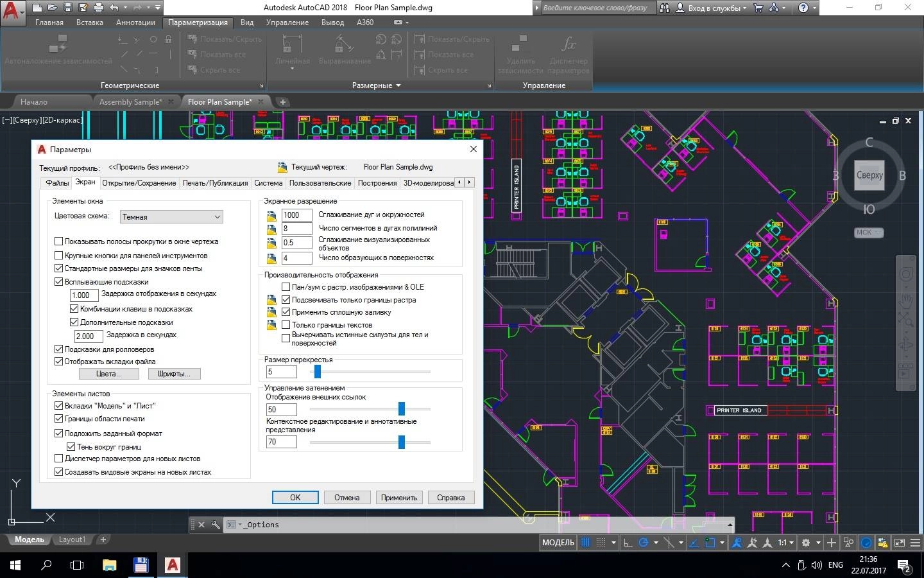The width and height of the screenshot is (924, 578).
Task: Click the command line customize wrench icon
Action: (216, 525)
